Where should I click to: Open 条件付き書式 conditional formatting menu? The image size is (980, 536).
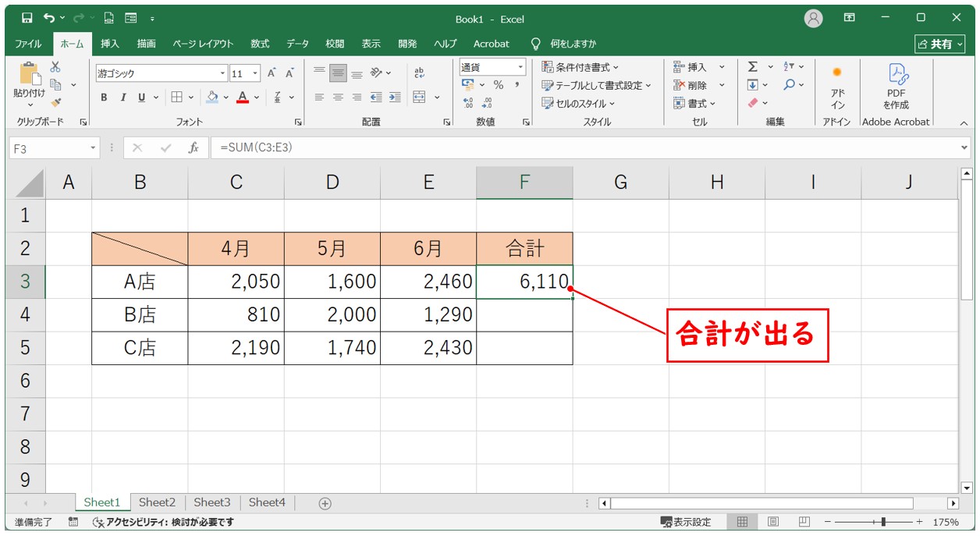tap(580, 67)
